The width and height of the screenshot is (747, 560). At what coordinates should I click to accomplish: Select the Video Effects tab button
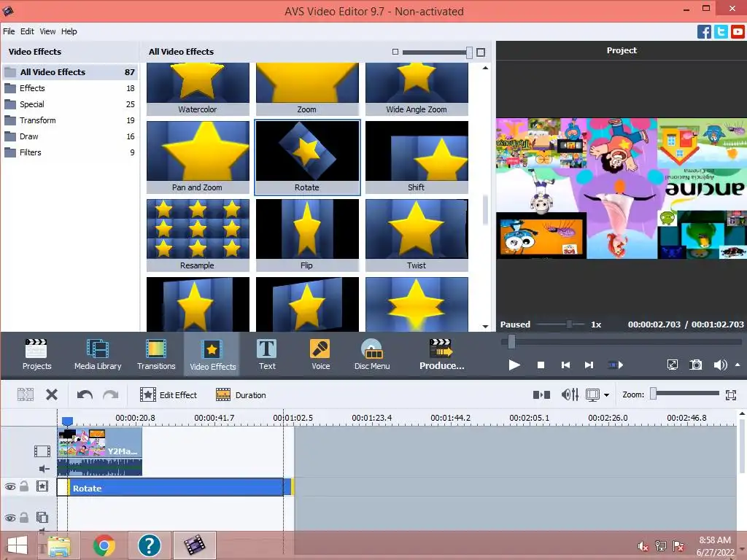click(x=212, y=355)
